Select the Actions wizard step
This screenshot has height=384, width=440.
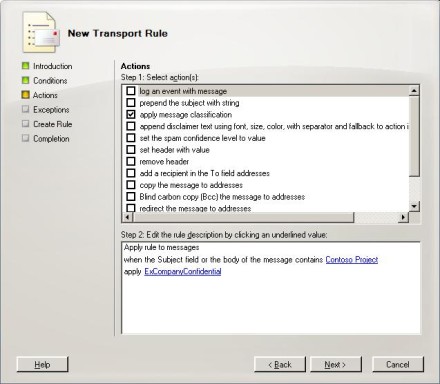point(45,95)
